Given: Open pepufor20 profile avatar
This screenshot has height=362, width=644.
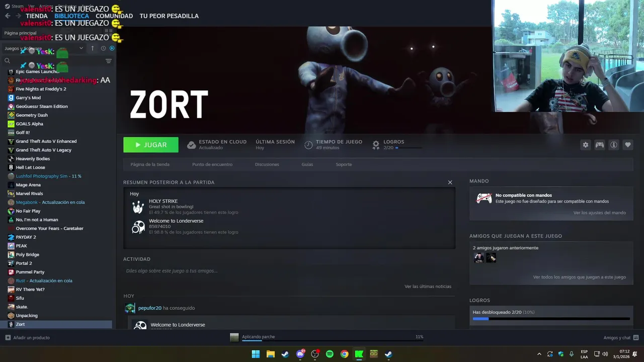Looking at the screenshot, I should click(x=130, y=308).
